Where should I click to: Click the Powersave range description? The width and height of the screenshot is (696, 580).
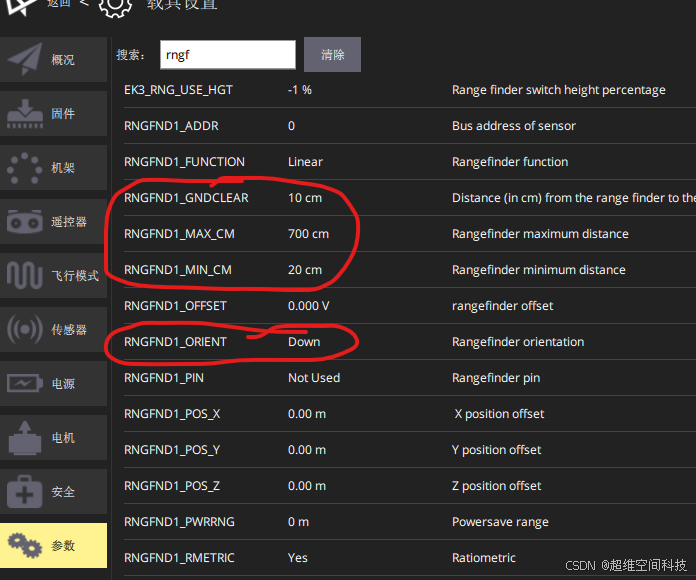(x=500, y=522)
